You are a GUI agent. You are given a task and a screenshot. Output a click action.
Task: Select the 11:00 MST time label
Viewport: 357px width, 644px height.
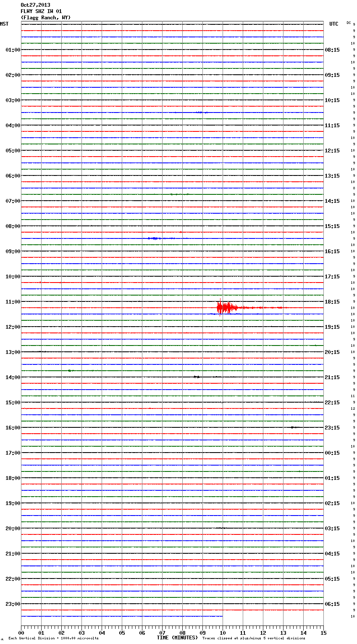click(13, 302)
